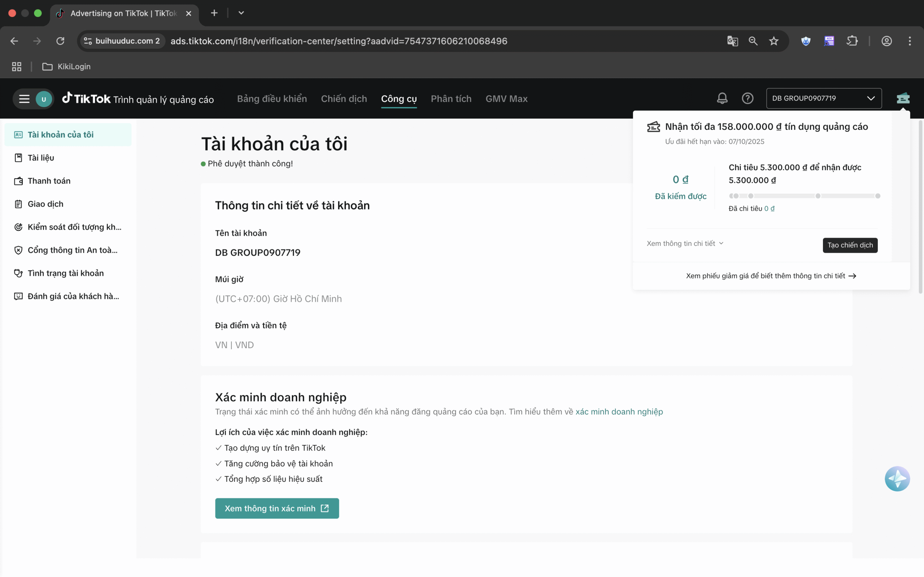Click the coupon voucher icon in header

[903, 98]
